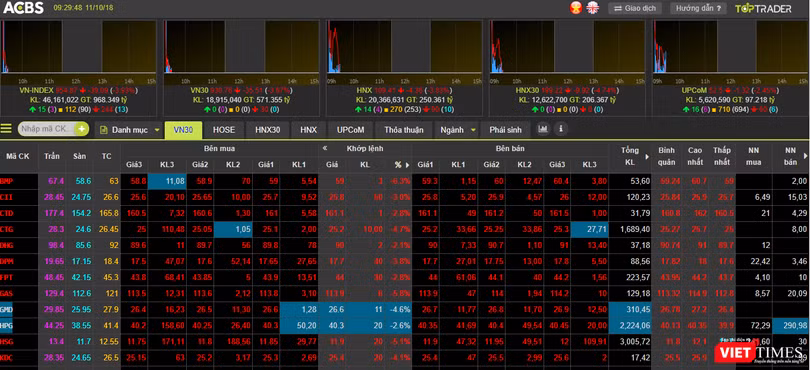Click CTG highlighted sell KL3 27,71
Screen dimensions: 810x370
point(589,229)
